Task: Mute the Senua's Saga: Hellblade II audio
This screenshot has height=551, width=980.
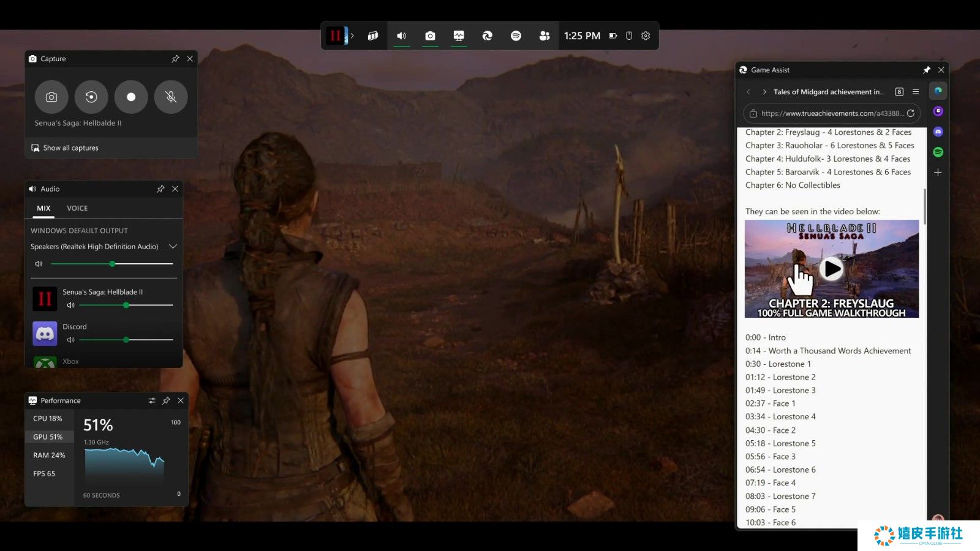Action: tap(70, 305)
